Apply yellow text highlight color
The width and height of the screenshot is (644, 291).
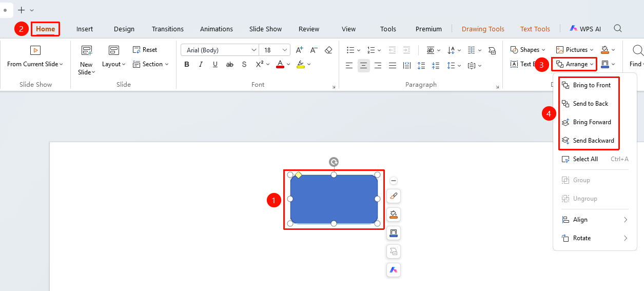(x=301, y=64)
